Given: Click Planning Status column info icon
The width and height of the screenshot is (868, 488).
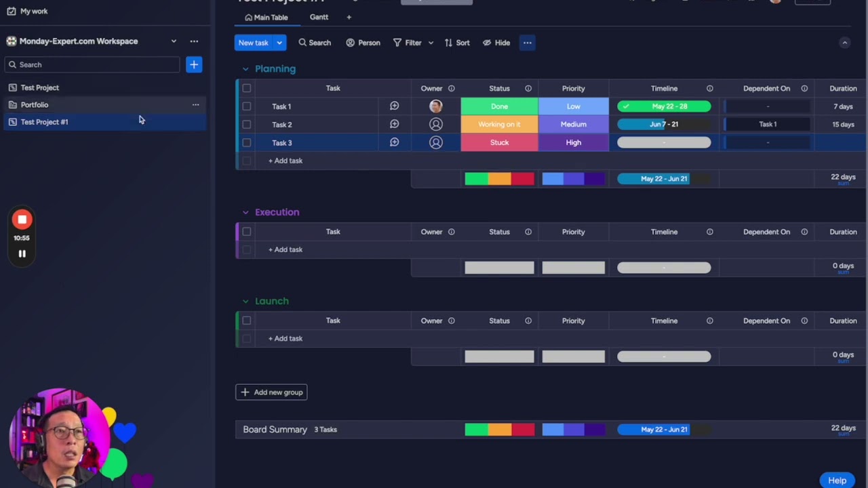Looking at the screenshot, I should pos(528,88).
